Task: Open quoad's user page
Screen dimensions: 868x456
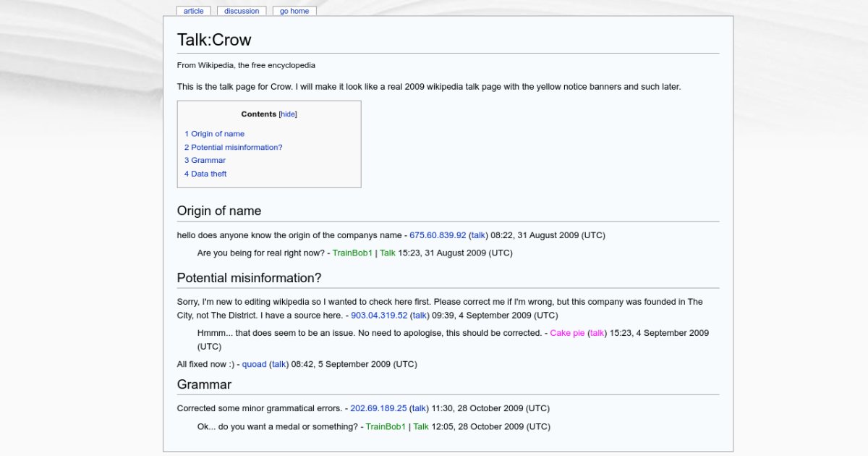Action: coord(254,364)
